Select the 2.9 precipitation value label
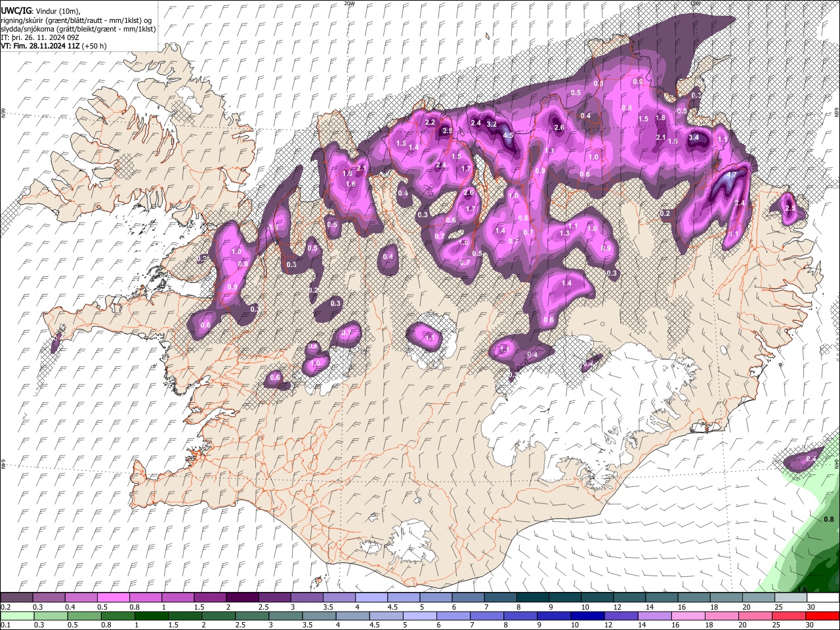 (x=448, y=131)
